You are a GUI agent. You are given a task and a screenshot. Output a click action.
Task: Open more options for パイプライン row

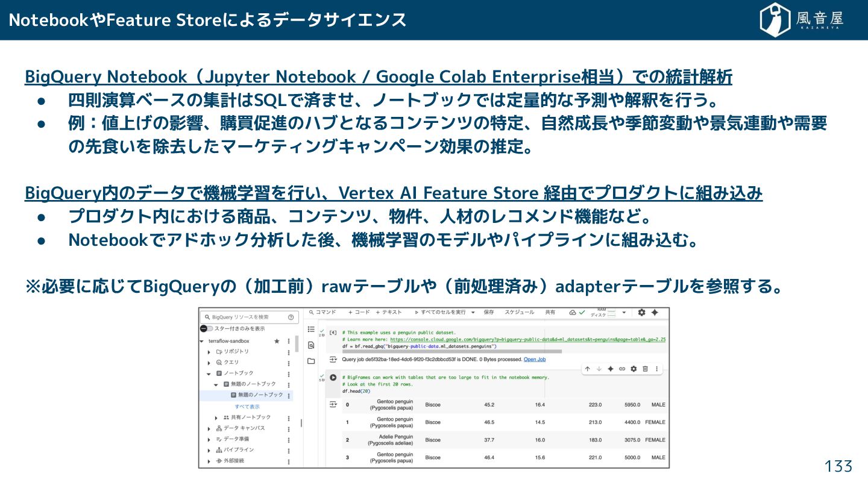coord(289,450)
